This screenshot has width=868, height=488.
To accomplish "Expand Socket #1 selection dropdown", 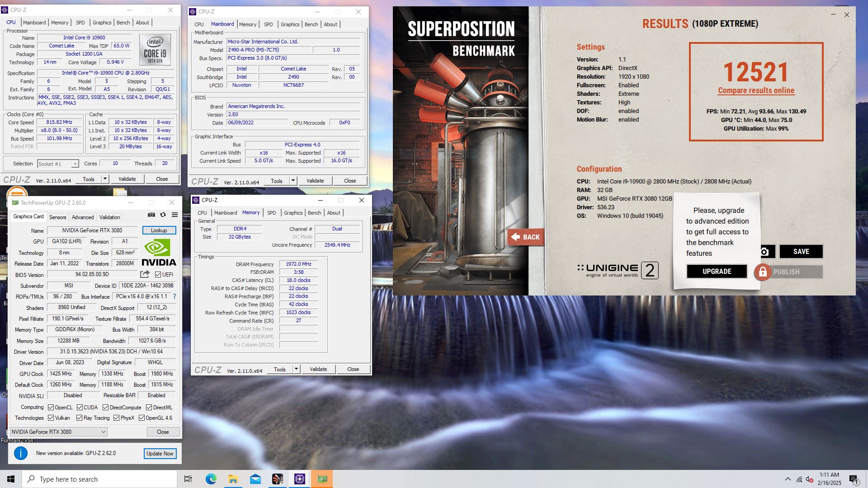I will click(x=75, y=164).
